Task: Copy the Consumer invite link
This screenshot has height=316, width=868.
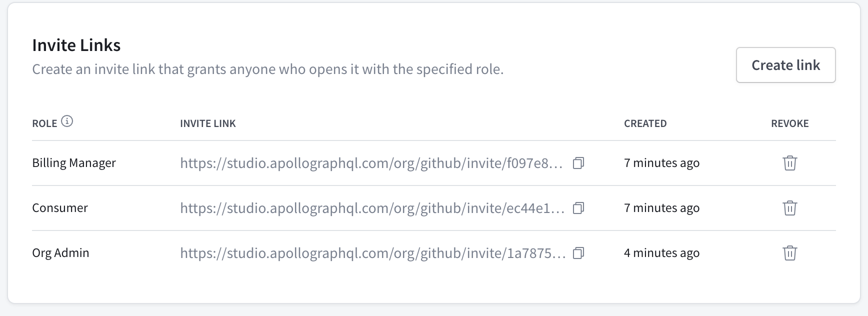Action: 578,208
